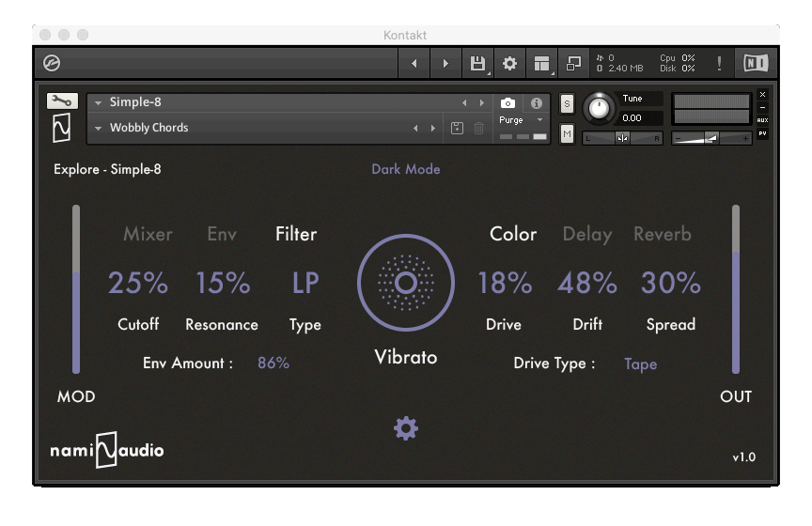Click the Env Amount 86% value

(273, 363)
